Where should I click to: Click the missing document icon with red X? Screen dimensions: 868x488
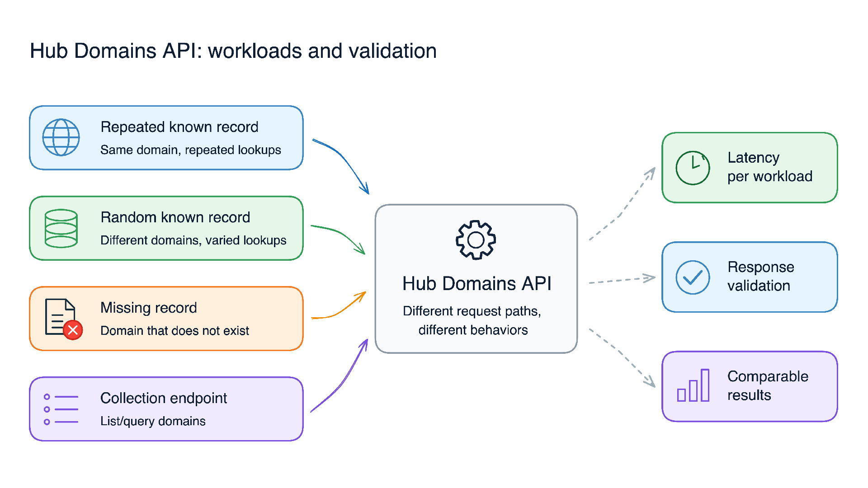(64, 319)
